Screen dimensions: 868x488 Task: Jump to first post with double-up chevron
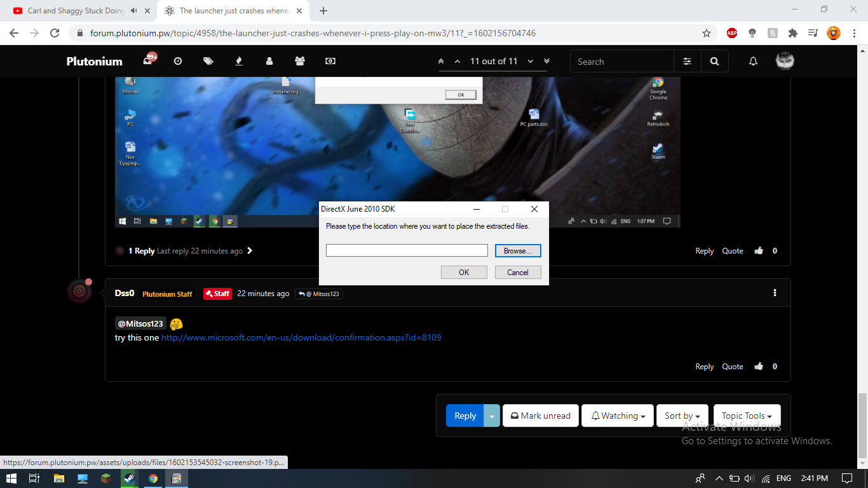point(442,61)
